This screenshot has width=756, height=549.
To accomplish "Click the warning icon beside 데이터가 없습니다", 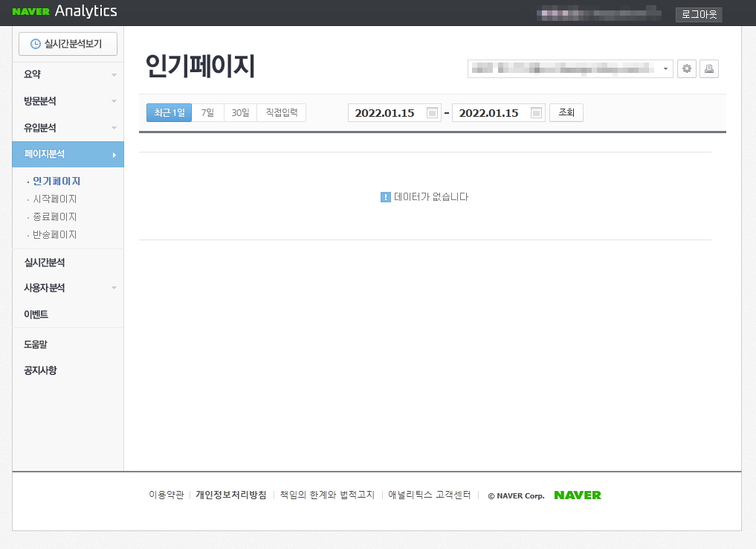I will click(x=384, y=196).
